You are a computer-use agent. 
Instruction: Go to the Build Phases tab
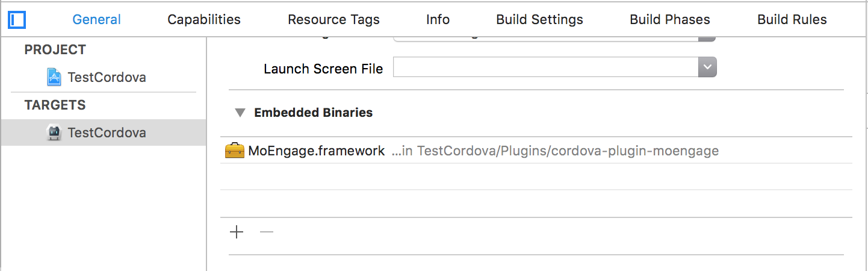(x=670, y=19)
